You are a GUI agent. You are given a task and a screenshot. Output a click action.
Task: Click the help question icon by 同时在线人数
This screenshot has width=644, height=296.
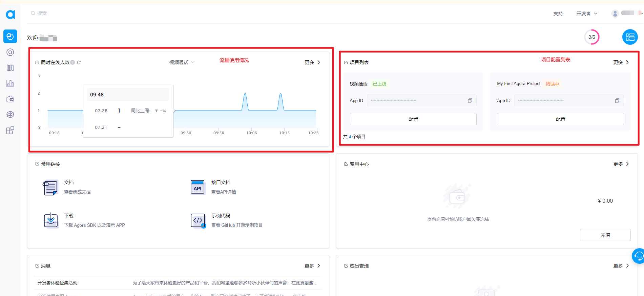(72, 62)
